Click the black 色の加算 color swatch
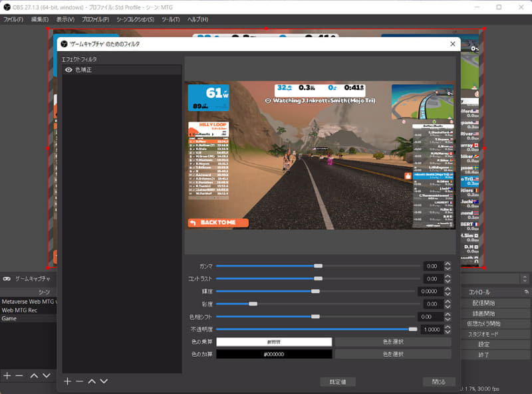 coord(274,354)
